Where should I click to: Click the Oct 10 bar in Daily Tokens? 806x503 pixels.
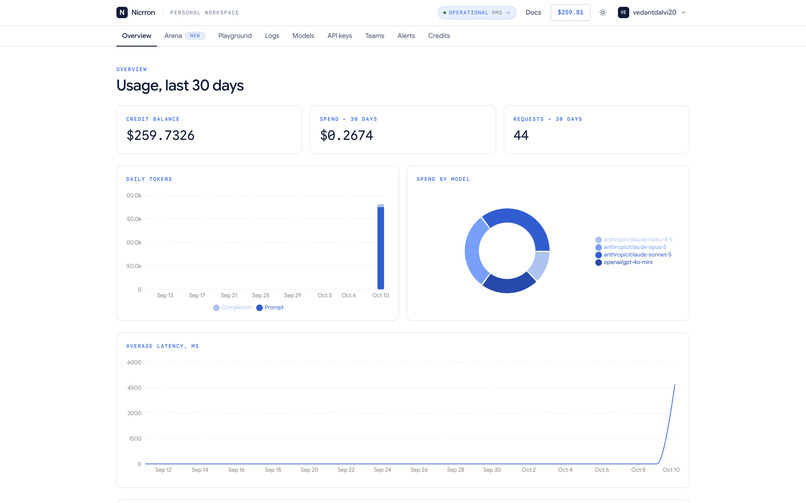click(381, 247)
